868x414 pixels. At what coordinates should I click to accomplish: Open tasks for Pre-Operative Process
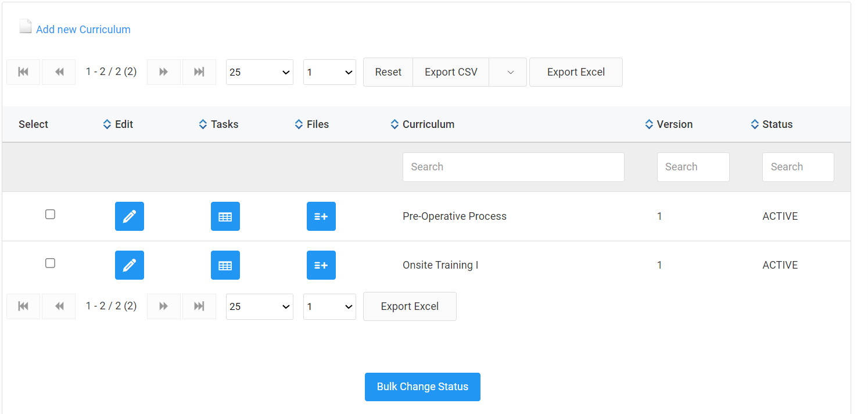[225, 216]
